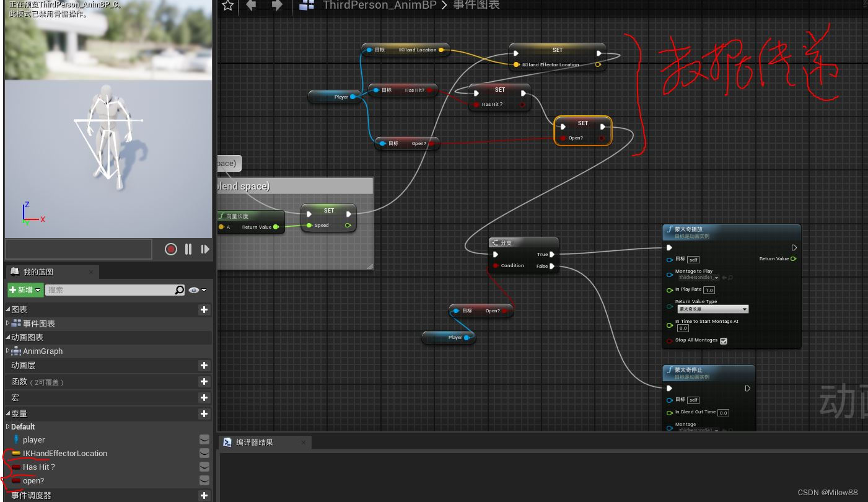The height and width of the screenshot is (502, 868).
Task: Click exec input pin of IKHand Effector Location SET
Action: pos(516,53)
